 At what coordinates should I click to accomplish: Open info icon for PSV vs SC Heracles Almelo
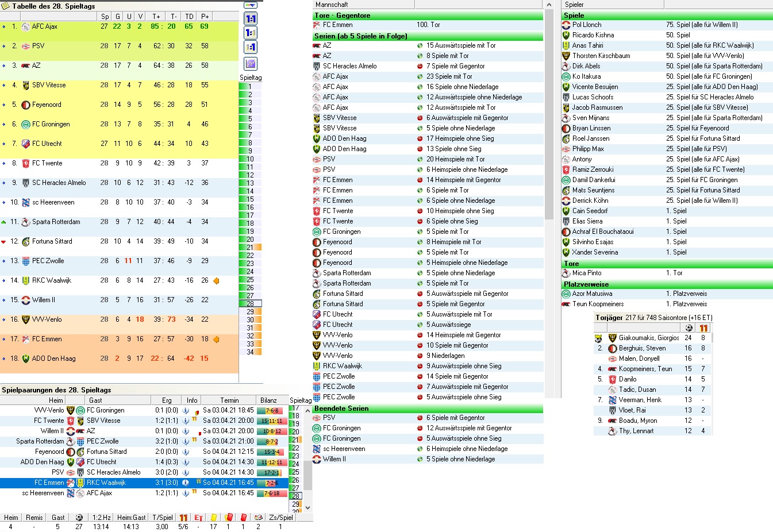click(186, 472)
